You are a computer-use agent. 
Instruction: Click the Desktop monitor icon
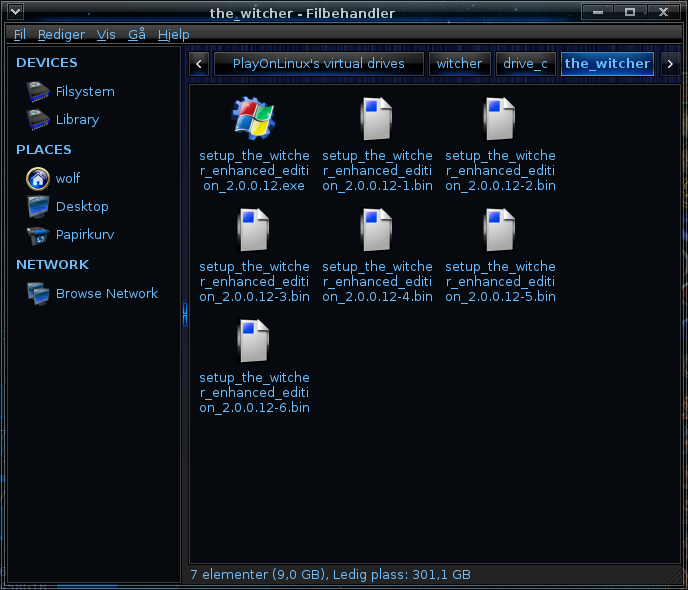coord(38,207)
